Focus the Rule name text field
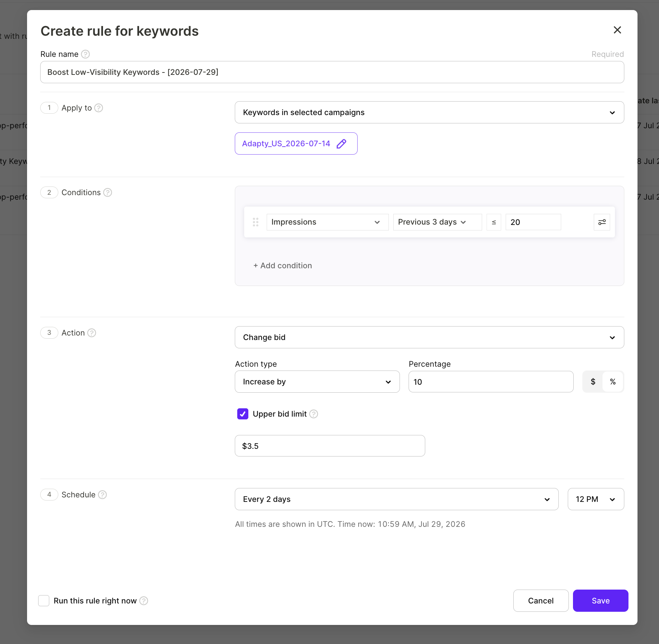 point(332,72)
